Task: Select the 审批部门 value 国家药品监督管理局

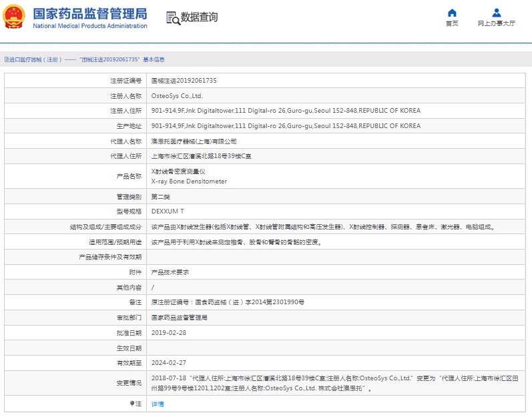Action: (x=179, y=318)
